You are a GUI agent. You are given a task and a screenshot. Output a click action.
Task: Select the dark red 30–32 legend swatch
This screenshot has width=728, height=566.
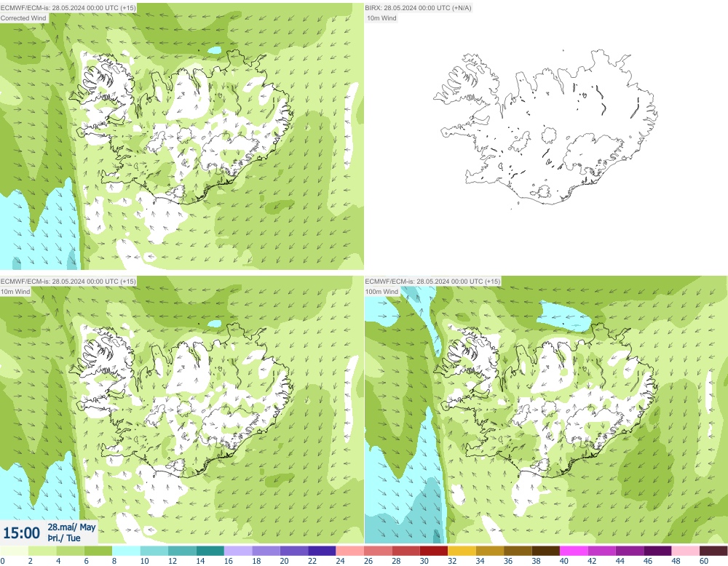pyautogui.click(x=434, y=551)
